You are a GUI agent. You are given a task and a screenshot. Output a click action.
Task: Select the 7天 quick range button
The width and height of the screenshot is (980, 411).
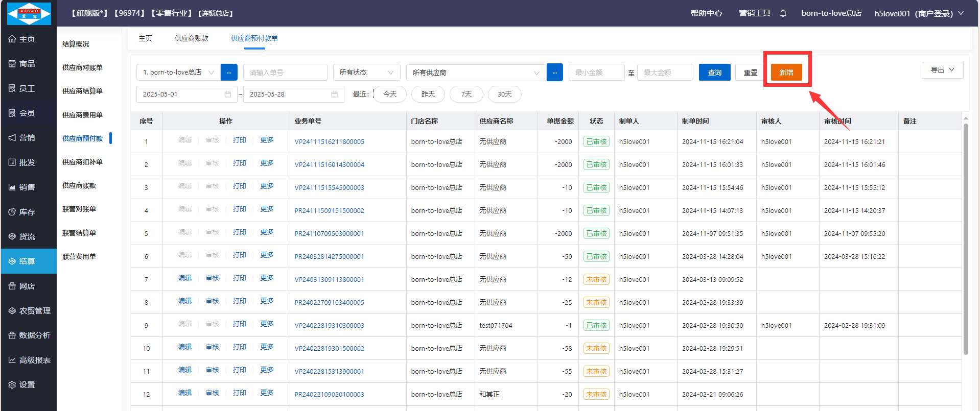[x=466, y=94]
